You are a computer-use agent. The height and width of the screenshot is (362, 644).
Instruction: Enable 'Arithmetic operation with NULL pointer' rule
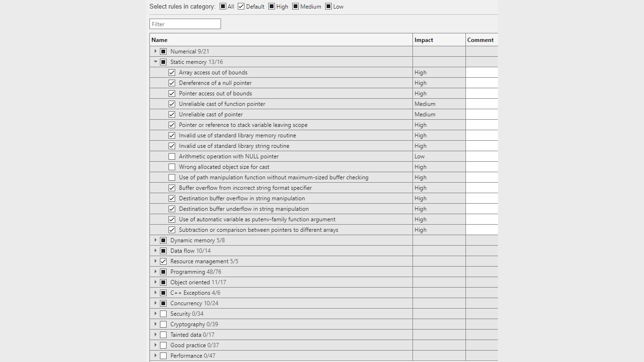tap(172, 156)
